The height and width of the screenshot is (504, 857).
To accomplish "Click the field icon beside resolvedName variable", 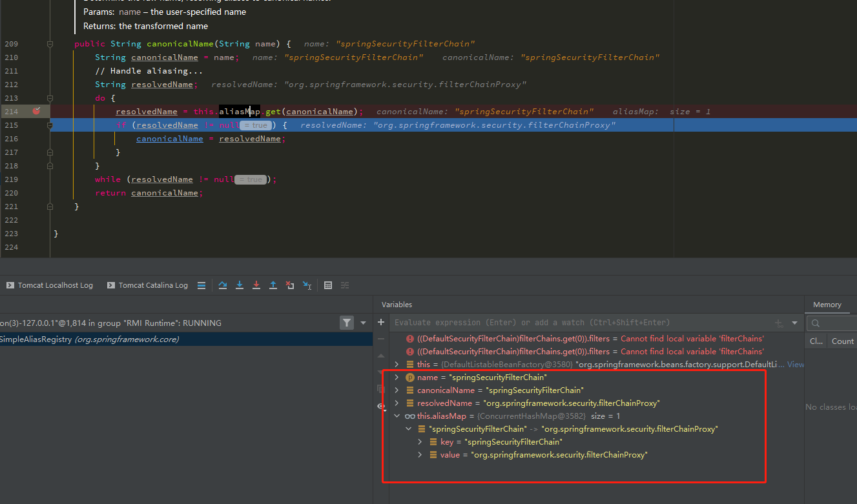I will click(x=410, y=403).
